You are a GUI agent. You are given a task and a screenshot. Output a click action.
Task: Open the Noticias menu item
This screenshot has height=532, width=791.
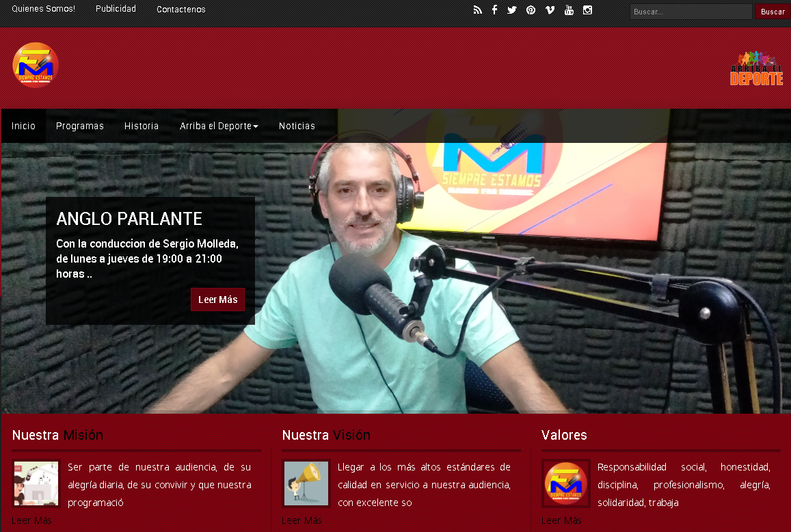[x=297, y=127]
